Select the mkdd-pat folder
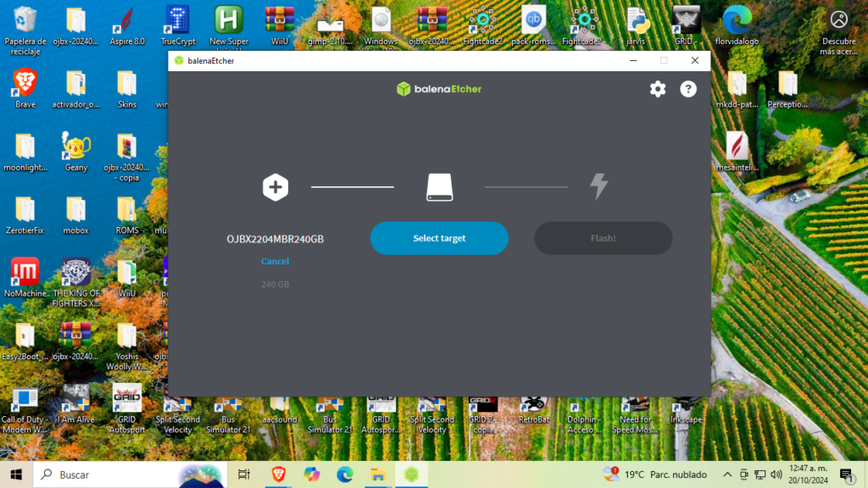Screen dimensions: 868x488 (737, 88)
